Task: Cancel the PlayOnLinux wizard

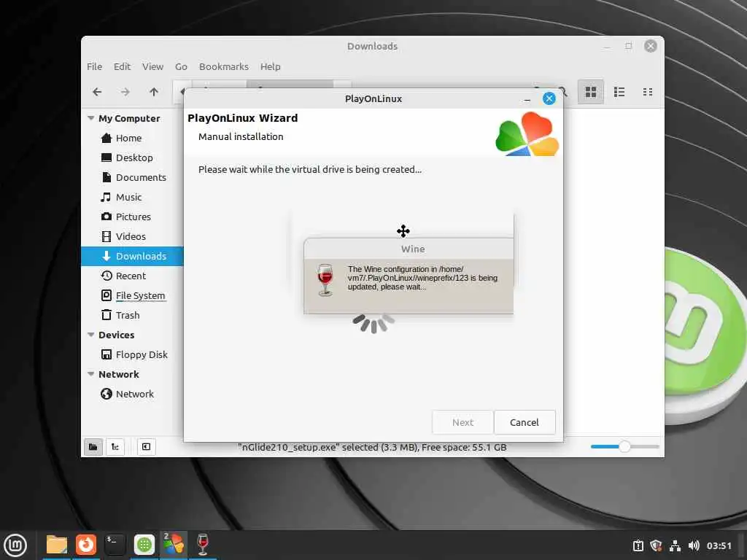Action: 525,422
